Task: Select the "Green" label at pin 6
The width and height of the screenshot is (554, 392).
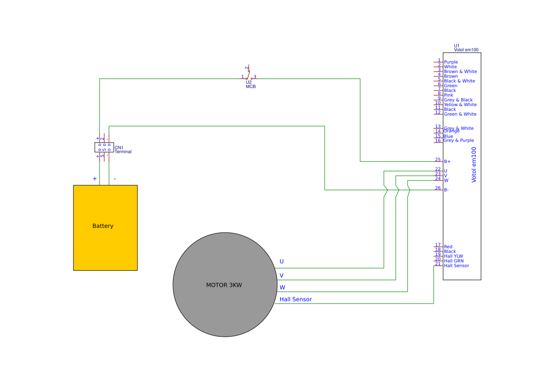Action: pyautogui.click(x=451, y=86)
